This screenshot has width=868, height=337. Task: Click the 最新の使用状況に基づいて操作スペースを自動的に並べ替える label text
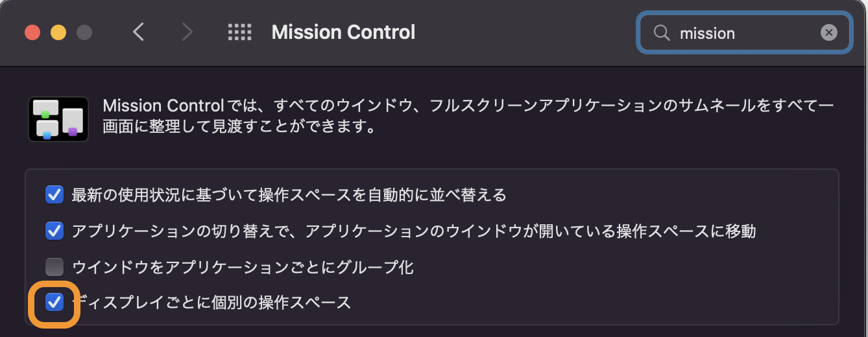pyautogui.click(x=289, y=194)
